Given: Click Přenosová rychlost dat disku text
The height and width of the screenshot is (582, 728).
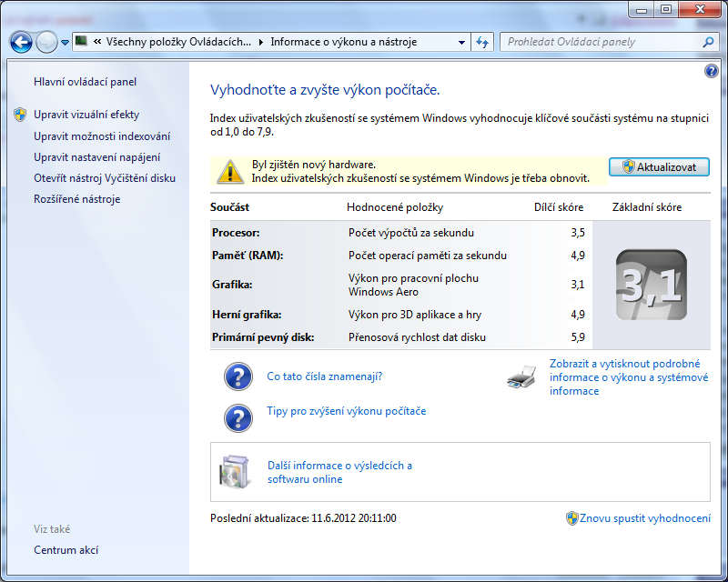Looking at the screenshot, I should pyautogui.click(x=417, y=337).
